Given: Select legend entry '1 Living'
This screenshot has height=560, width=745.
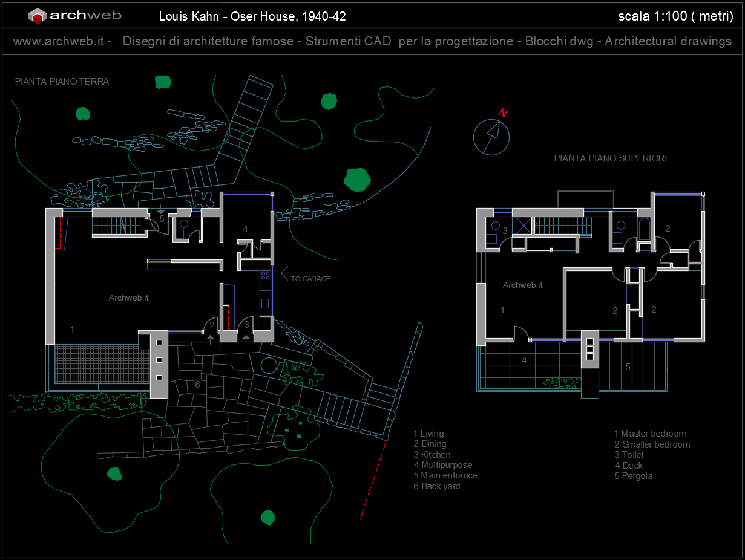Looking at the screenshot, I should click(x=428, y=434).
